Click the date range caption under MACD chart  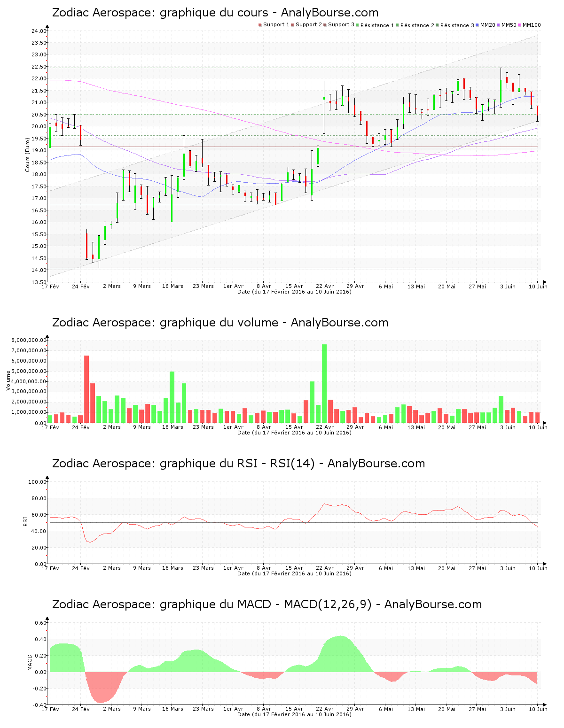click(294, 714)
